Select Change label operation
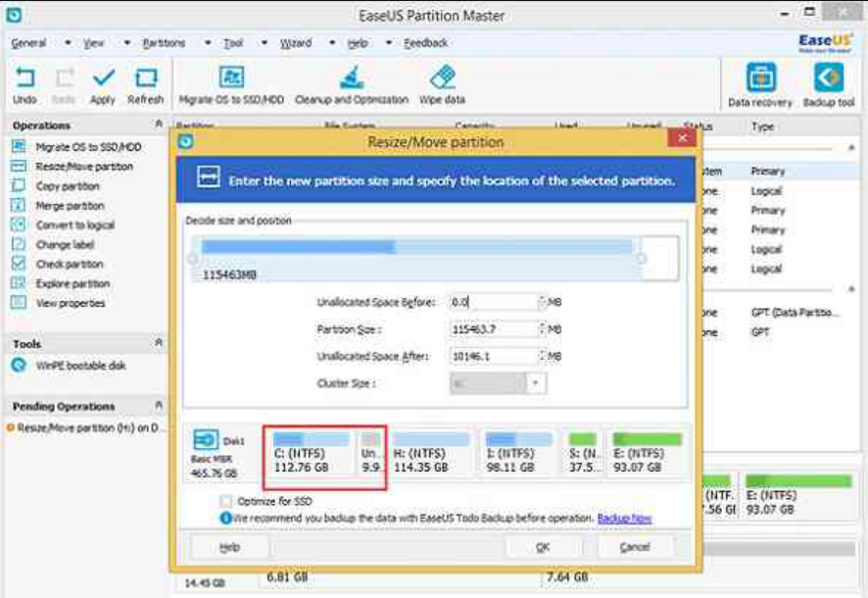The height and width of the screenshot is (598, 868). (65, 244)
